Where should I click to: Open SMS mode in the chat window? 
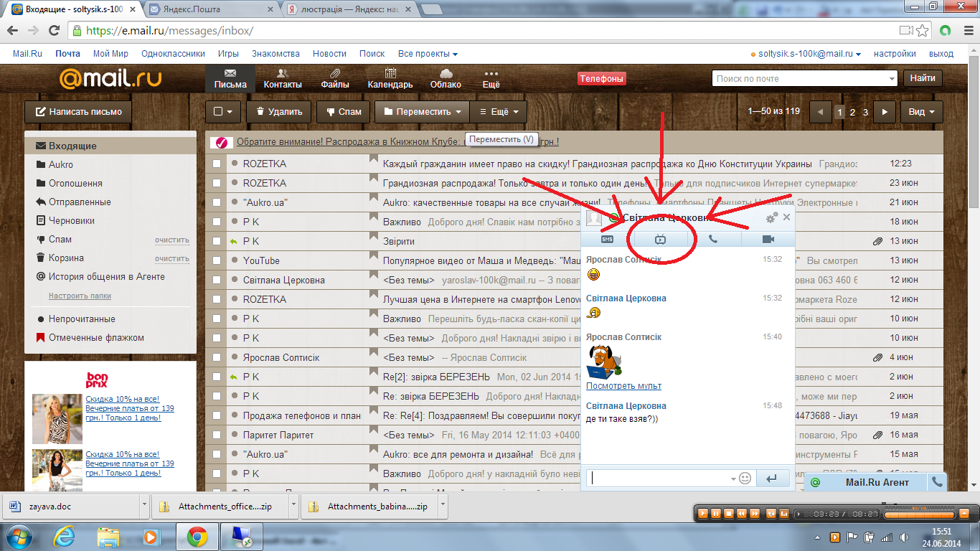point(607,239)
